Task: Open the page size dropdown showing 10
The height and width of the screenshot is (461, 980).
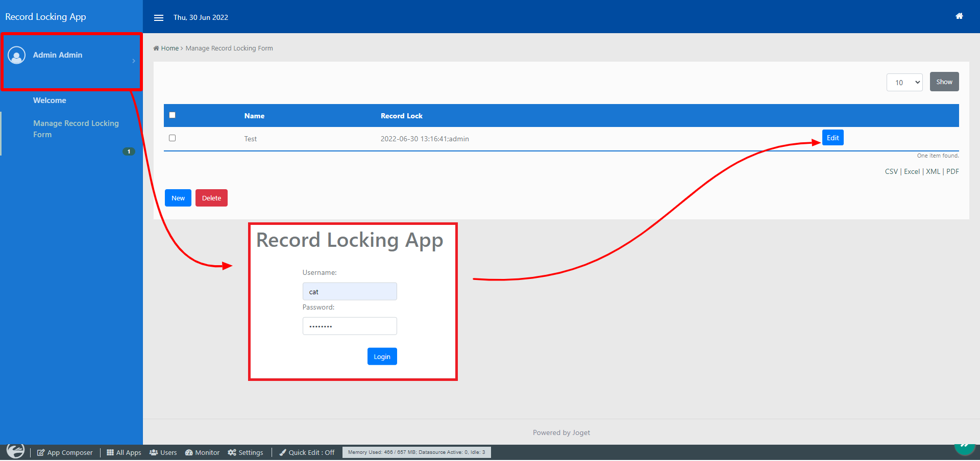Action: pos(904,82)
